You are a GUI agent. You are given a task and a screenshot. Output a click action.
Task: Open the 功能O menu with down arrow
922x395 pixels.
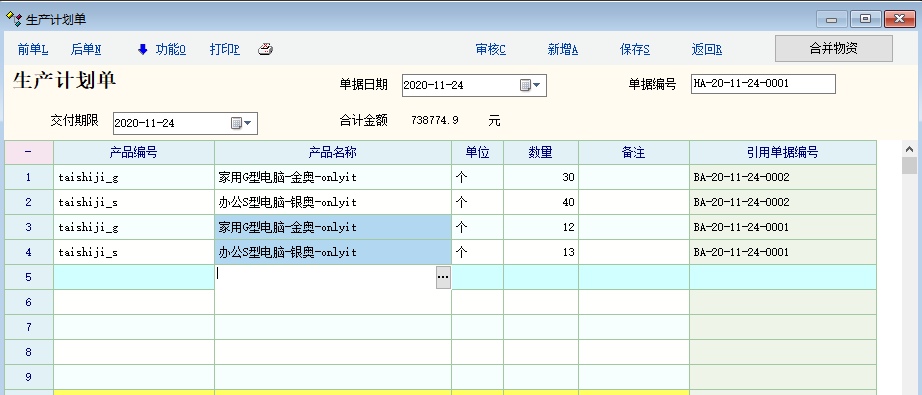(162, 49)
